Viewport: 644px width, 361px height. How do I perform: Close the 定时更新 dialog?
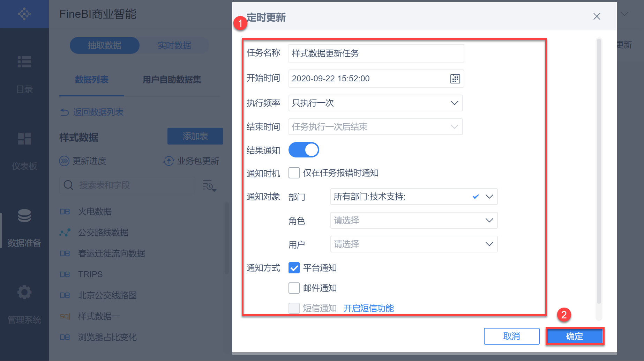[597, 16]
